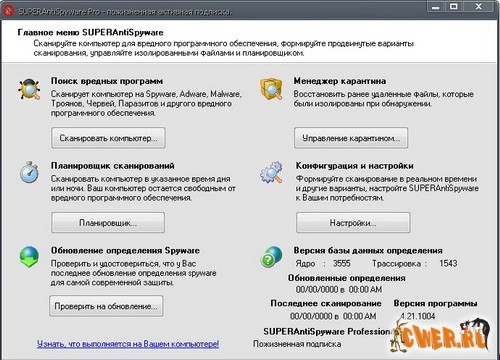Follow the Узнать, что выполняется на Вашем компьютере link
This screenshot has height=360, width=500.
(128, 344)
